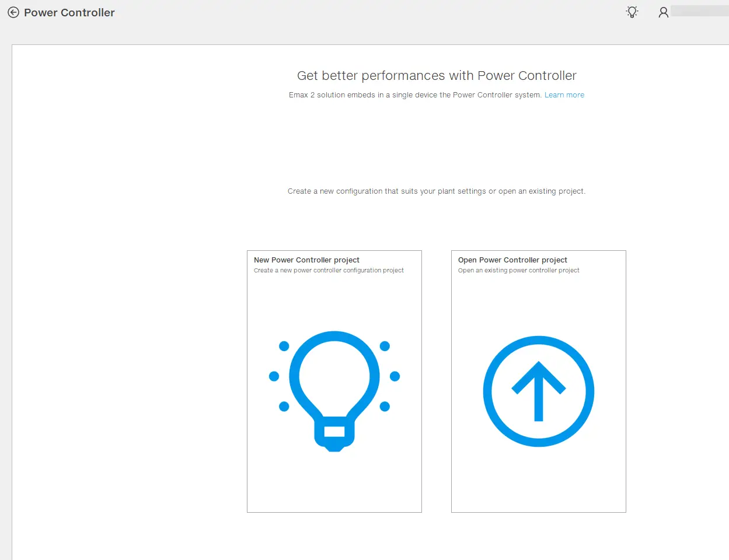Click 'Create a new power controller configuration project' caption

point(329,271)
